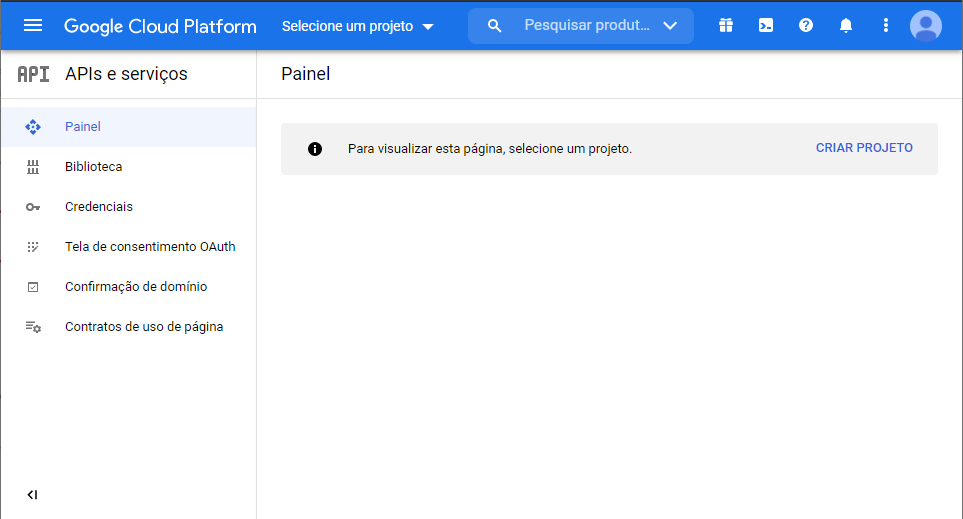Image resolution: width=963 pixels, height=519 pixels.
Task: Focus the 'Pesquisar produtos' search field
Action: tap(585, 26)
